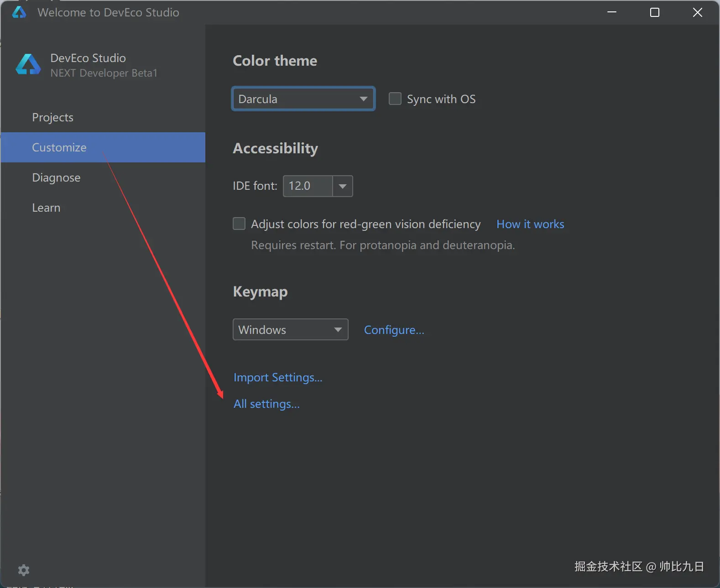The width and height of the screenshot is (720, 588).
Task: Close the Welcome to DevEco Studio window
Action: [x=697, y=12]
